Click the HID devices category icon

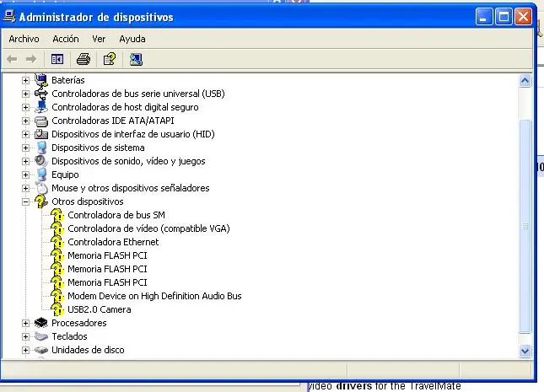click(x=41, y=134)
